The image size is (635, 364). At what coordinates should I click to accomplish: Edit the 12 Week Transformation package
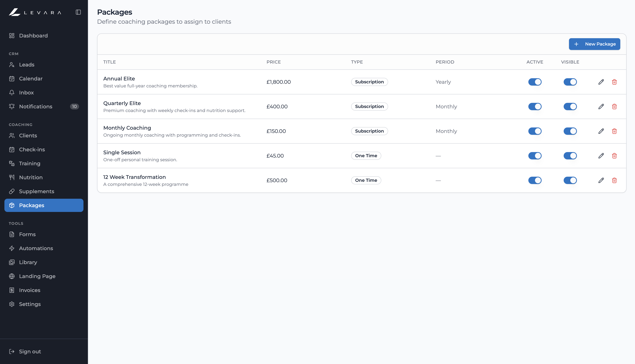pos(601,180)
